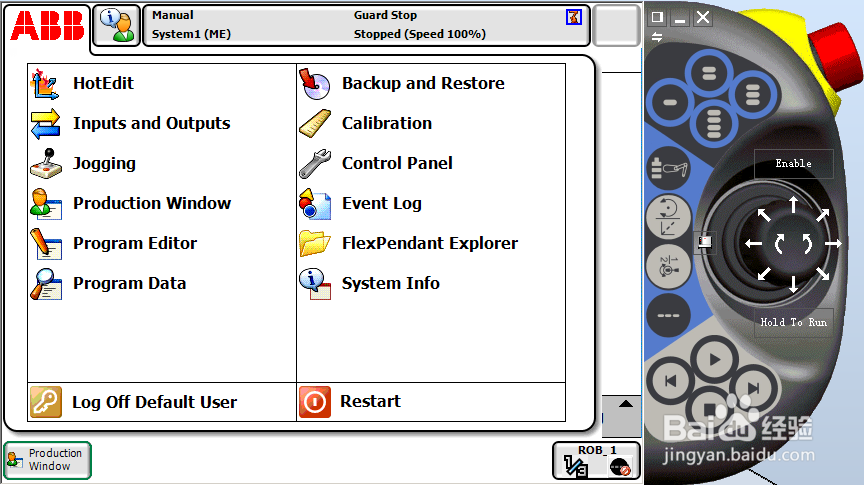Click the Restart power icon
This screenshot has width=864, height=485.
pos(315,402)
